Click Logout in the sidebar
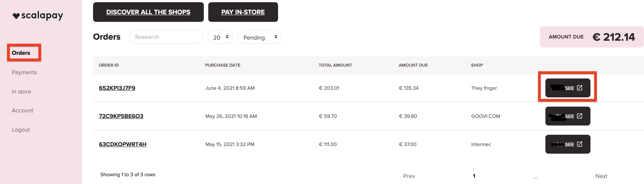Image resolution: width=644 pixels, height=184 pixels. pyautogui.click(x=21, y=130)
